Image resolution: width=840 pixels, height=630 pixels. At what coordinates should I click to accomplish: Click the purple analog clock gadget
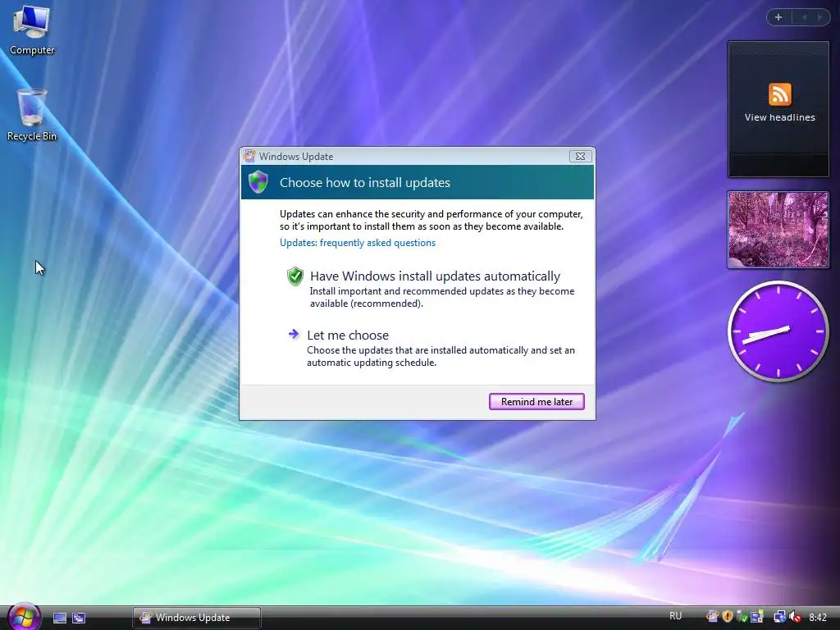[778, 331]
